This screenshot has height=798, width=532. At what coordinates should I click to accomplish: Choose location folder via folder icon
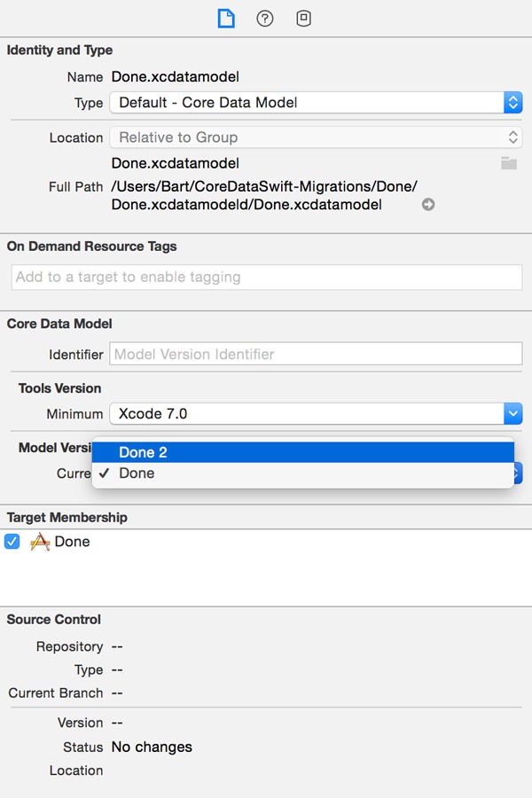coord(509,163)
